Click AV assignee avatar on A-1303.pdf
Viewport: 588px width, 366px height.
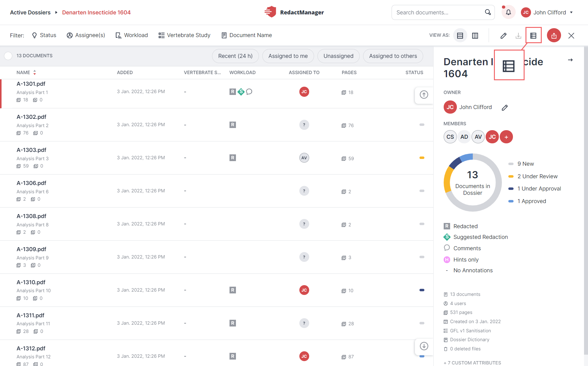304,158
